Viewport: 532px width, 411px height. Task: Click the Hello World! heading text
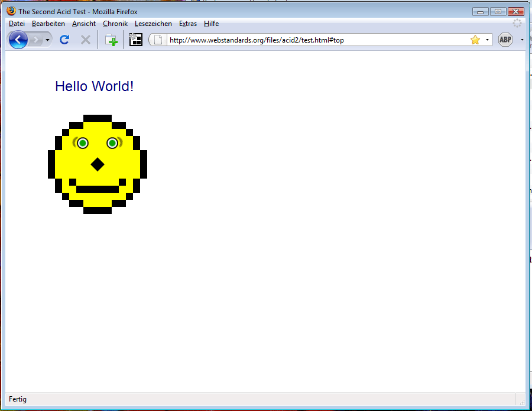coord(95,86)
